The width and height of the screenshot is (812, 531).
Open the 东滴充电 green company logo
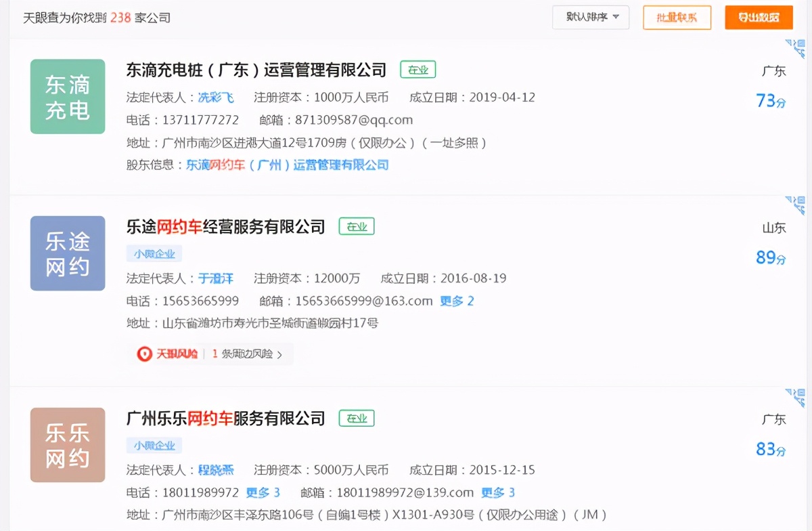[68, 96]
